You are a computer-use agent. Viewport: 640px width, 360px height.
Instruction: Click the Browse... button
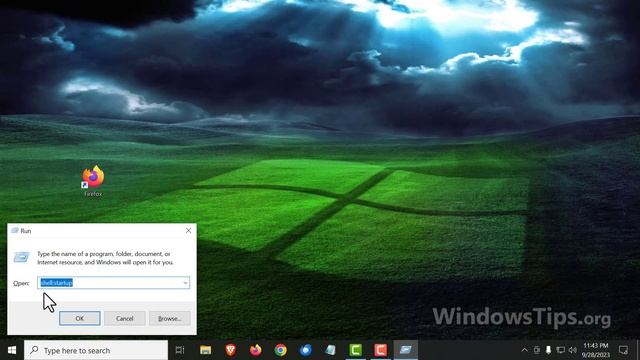point(170,318)
